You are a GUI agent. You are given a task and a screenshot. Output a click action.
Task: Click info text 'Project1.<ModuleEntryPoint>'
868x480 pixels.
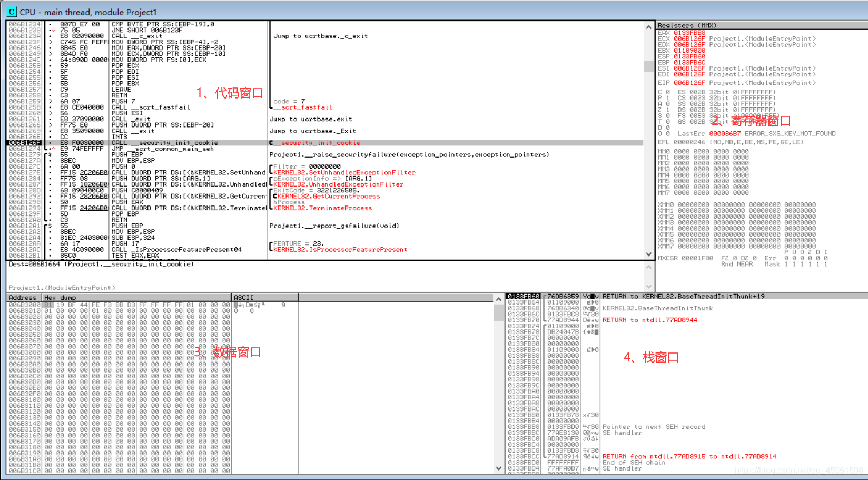point(62,288)
